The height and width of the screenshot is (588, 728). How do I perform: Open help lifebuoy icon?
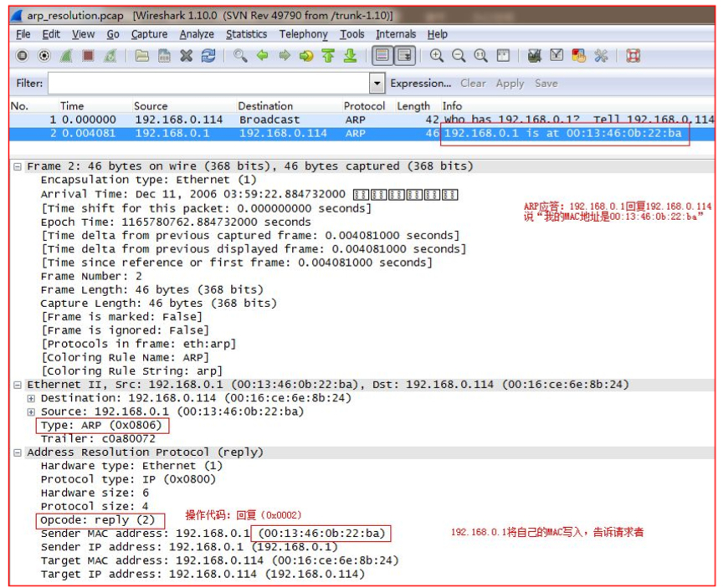click(x=633, y=56)
